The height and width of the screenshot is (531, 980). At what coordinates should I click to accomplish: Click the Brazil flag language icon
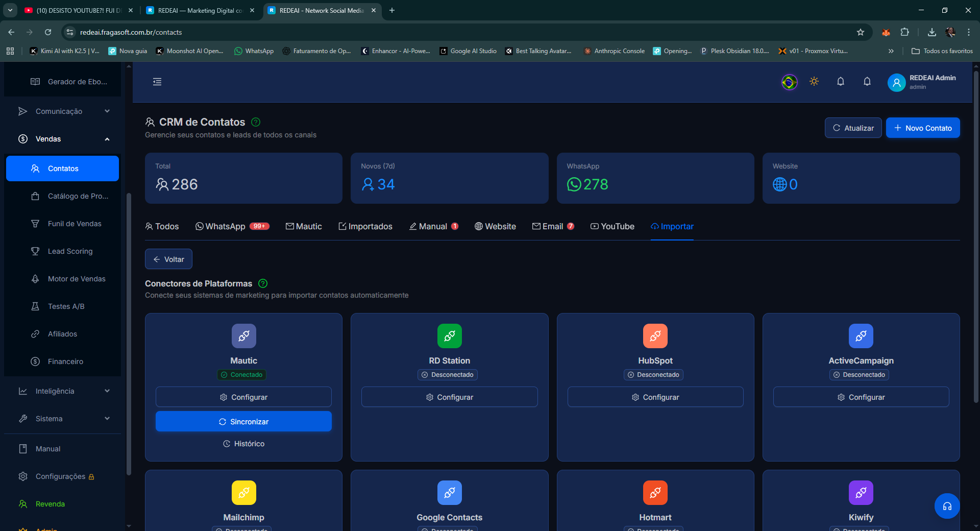(x=789, y=82)
